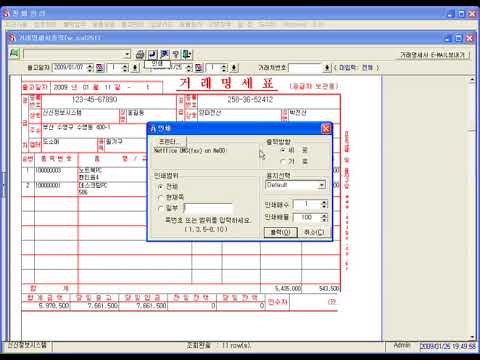Click item code 10000003 in row 1
This screenshot has height=360, width=480.
[x=48, y=170]
